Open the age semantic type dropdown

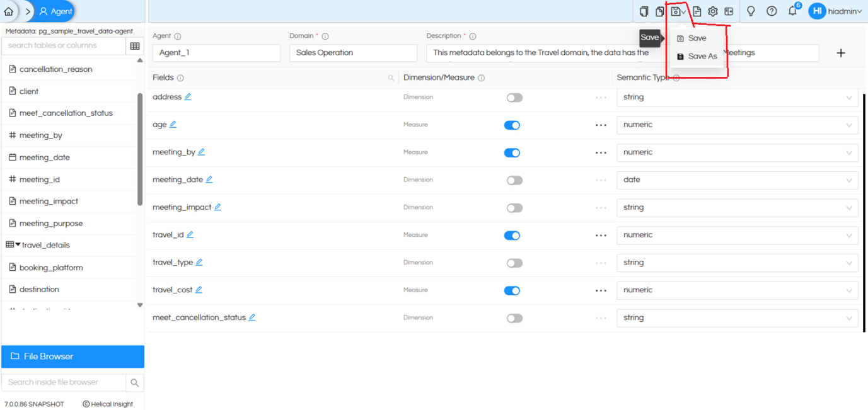(x=737, y=125)
